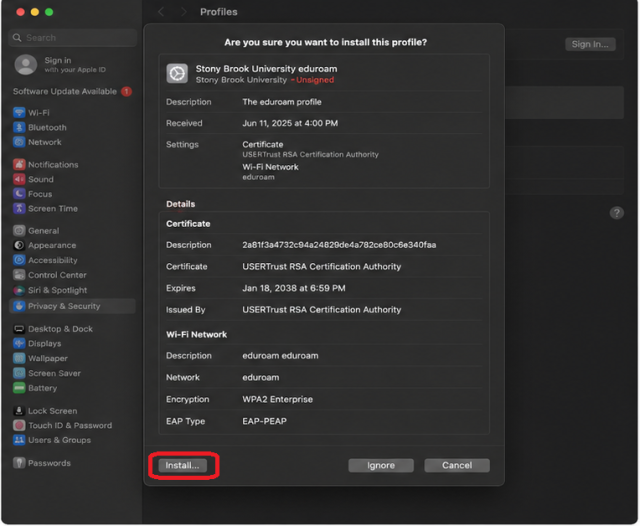Click the Jan 18, 2038 expiry value
This screenshot has height=526, width=640.
pos(293,288)
